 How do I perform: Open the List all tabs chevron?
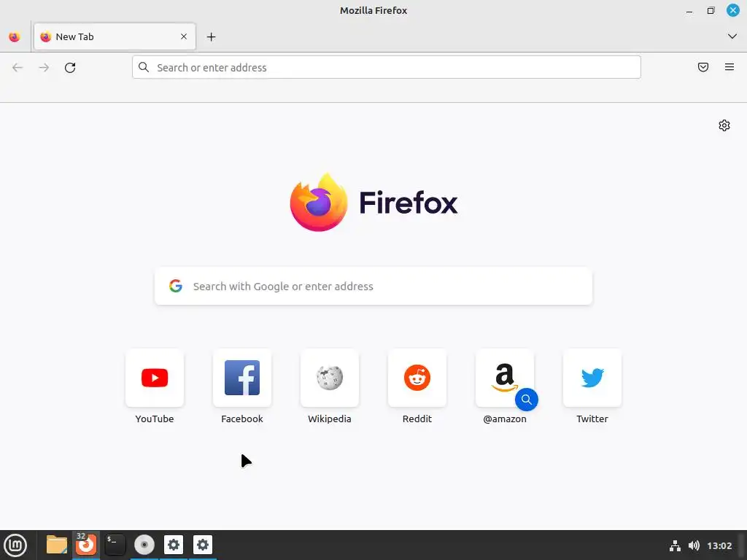[732, 36]
